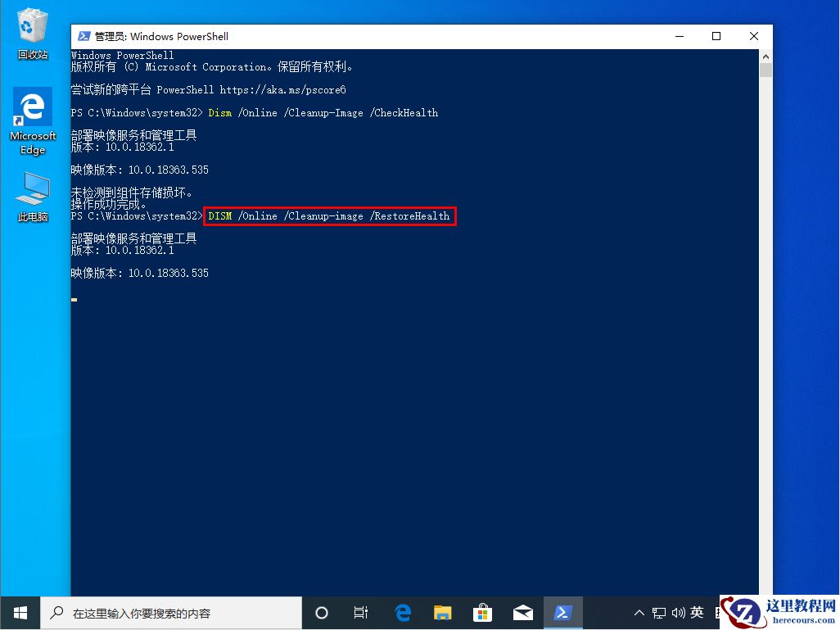Open PowerShell from the taskbar
The width and height of the screenshot is (840, 630).
coord(562,612)
